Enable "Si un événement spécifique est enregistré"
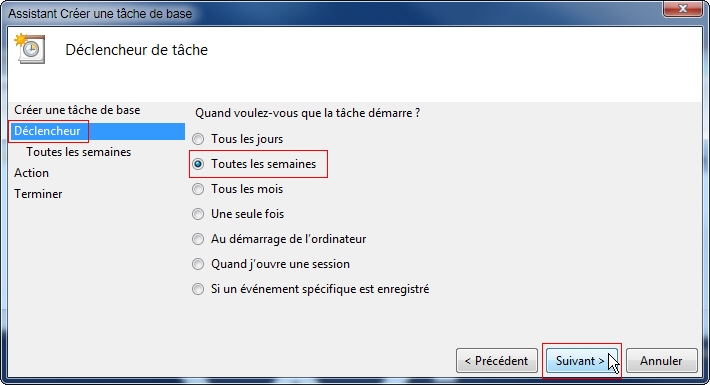Image resolution: width=710 pixels, height=385 pixels. (198, 289)
